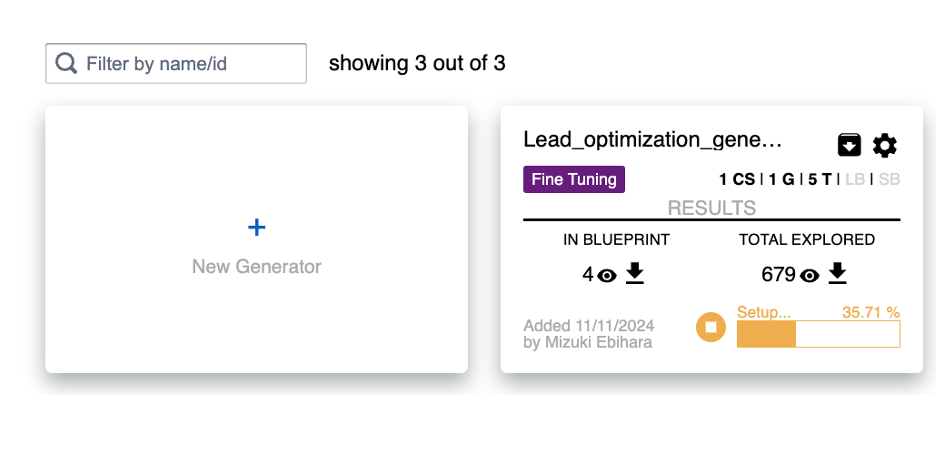Viewport: 936px width, 462px height.
Task: Select the 1 CS indicator
Action: click(737, 180)
